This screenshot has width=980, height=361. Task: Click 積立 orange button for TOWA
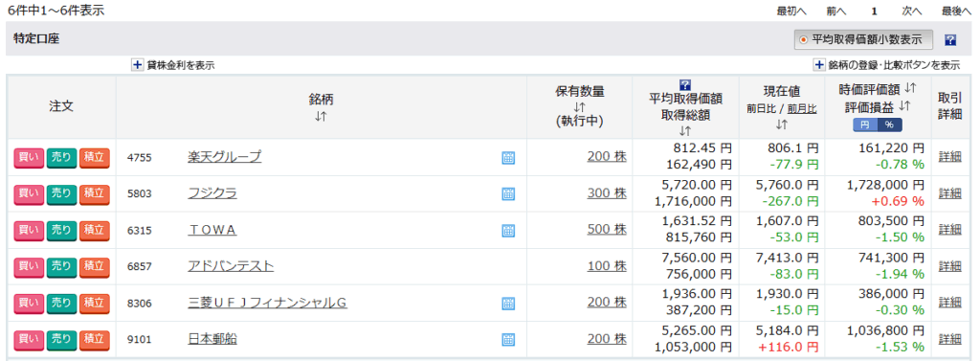(94, 230)
